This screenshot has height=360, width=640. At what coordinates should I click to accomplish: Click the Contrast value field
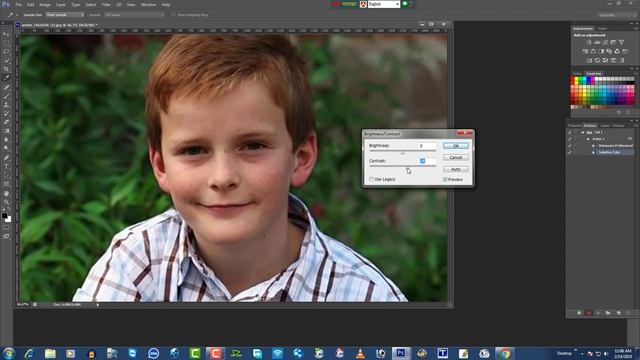pyautogui.click(x=427, y=161)
